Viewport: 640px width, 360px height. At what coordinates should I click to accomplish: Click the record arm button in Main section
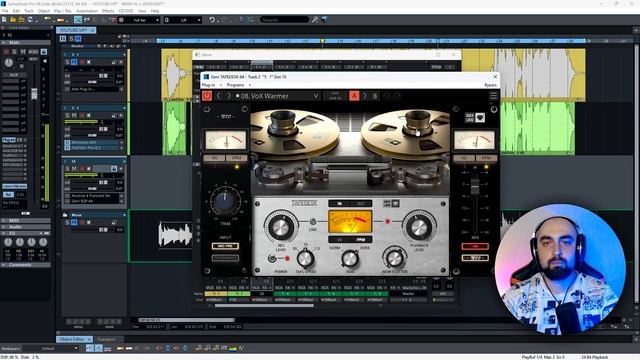6,52
